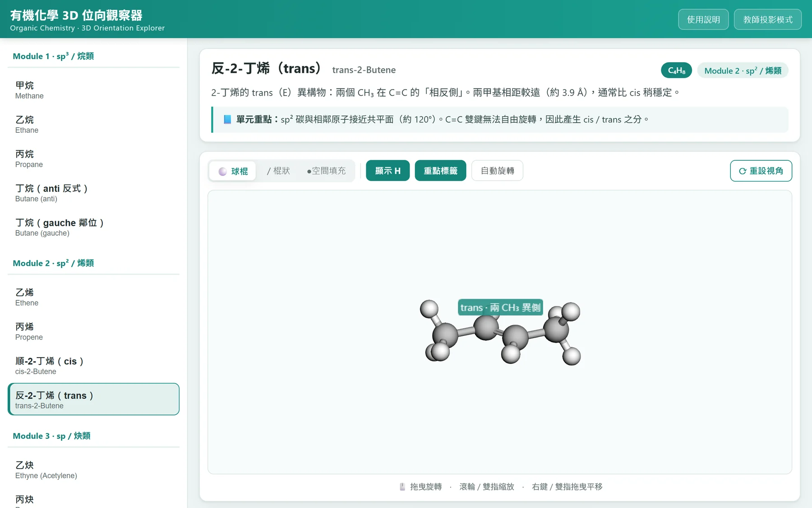The image size is (812, 508).
Task: Select 甲烷 Methane in the sidebar
Action: [x=93, y=90]
